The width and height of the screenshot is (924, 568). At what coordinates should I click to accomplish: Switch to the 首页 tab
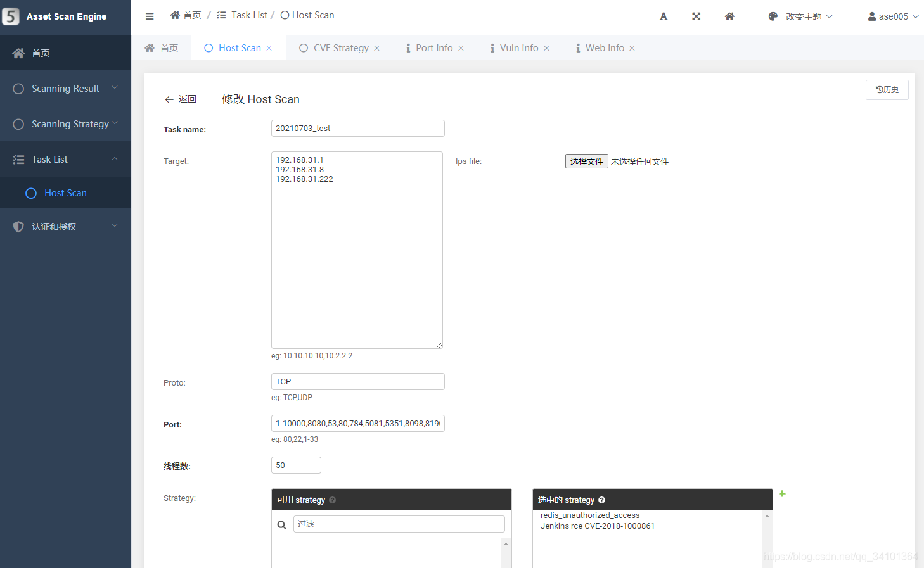pyautogui.click(x=162, y=48)
